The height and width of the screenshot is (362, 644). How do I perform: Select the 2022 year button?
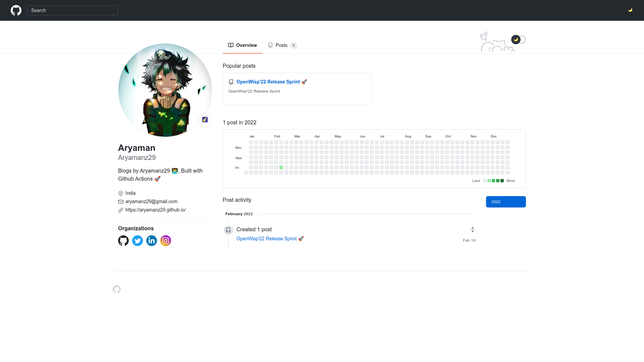tap(506, 202)
